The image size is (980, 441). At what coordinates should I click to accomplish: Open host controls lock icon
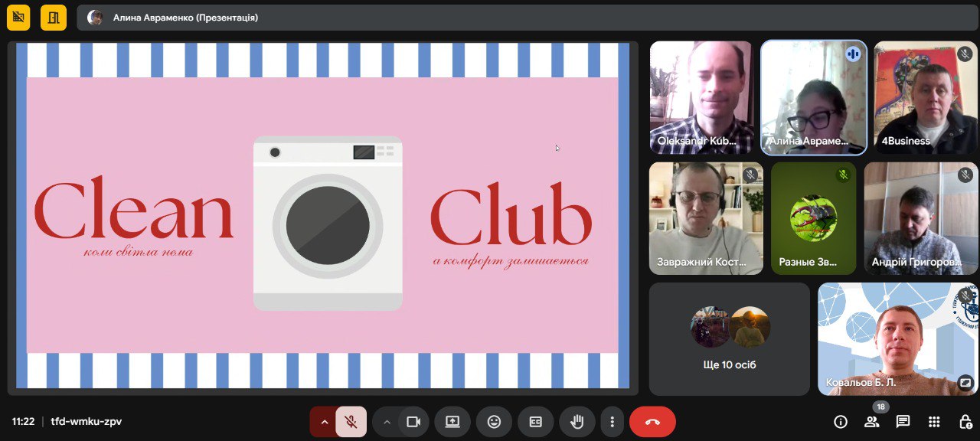click(965, 422)
